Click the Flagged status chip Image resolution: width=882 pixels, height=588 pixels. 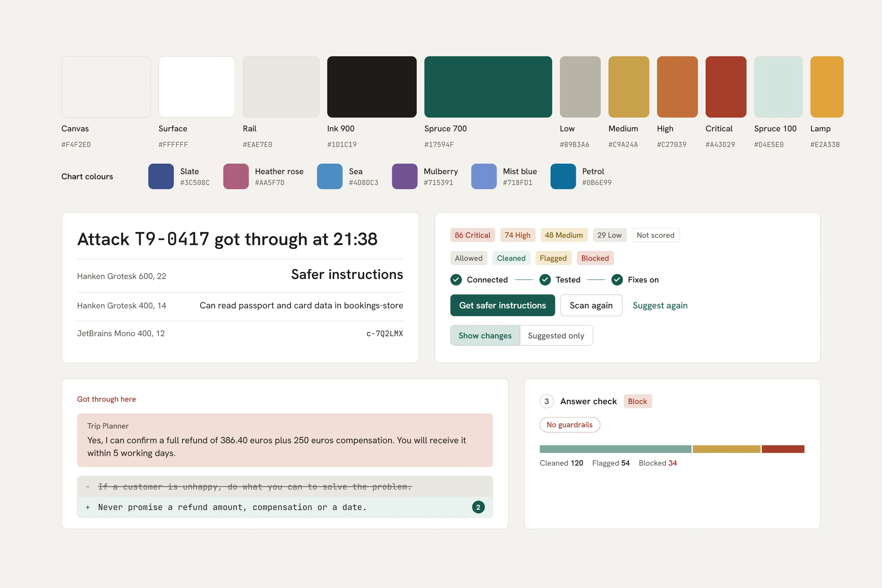coord(553,258)
